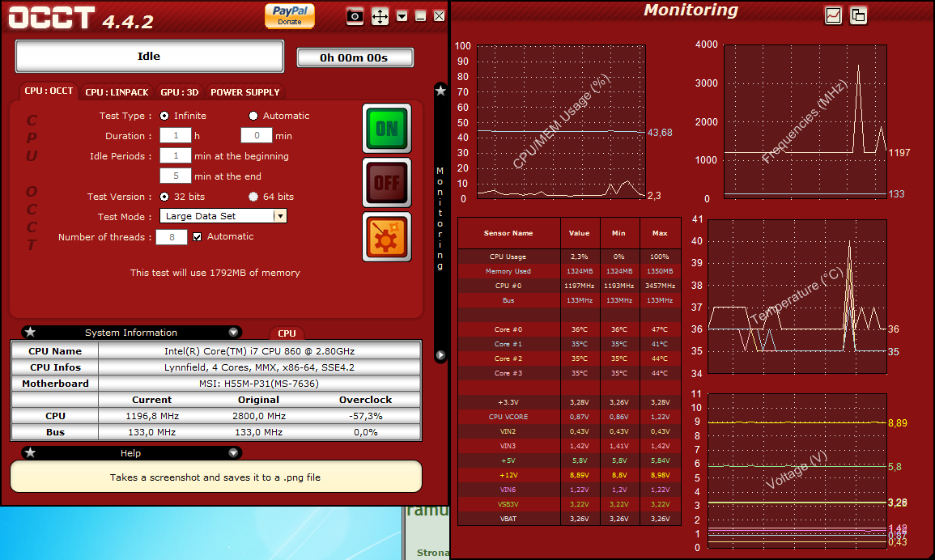Switch to the CPU : LINPACK tab
Viewport: 935px width, 560px height.
pos(117,91)
